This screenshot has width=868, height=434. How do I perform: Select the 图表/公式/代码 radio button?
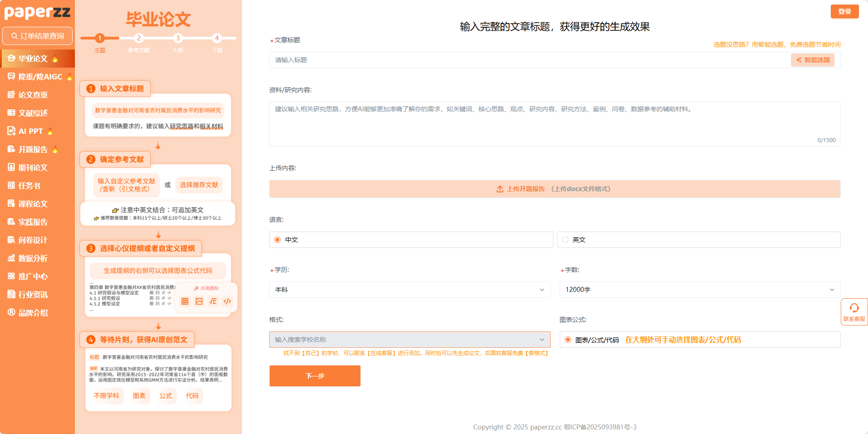(568, 340)
